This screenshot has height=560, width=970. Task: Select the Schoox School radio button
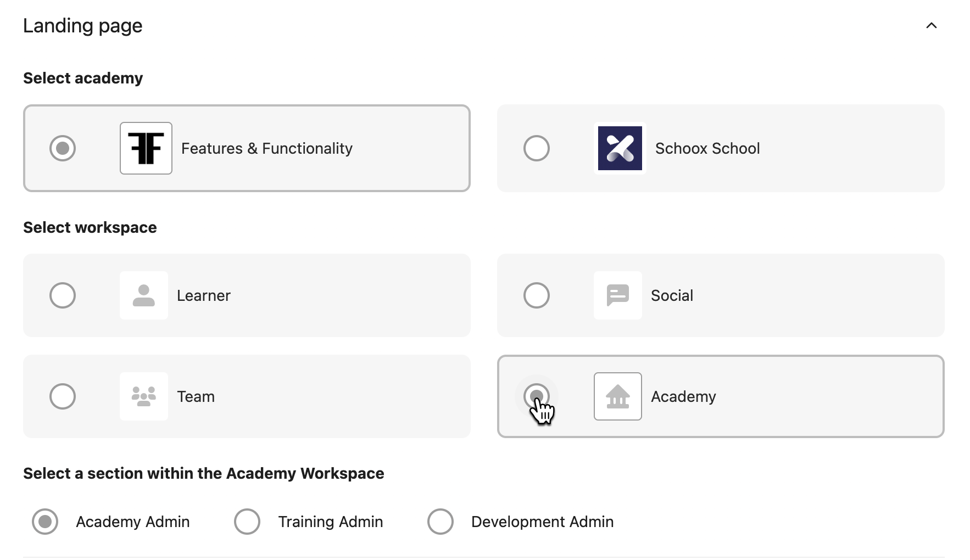(x=537, y=148)
